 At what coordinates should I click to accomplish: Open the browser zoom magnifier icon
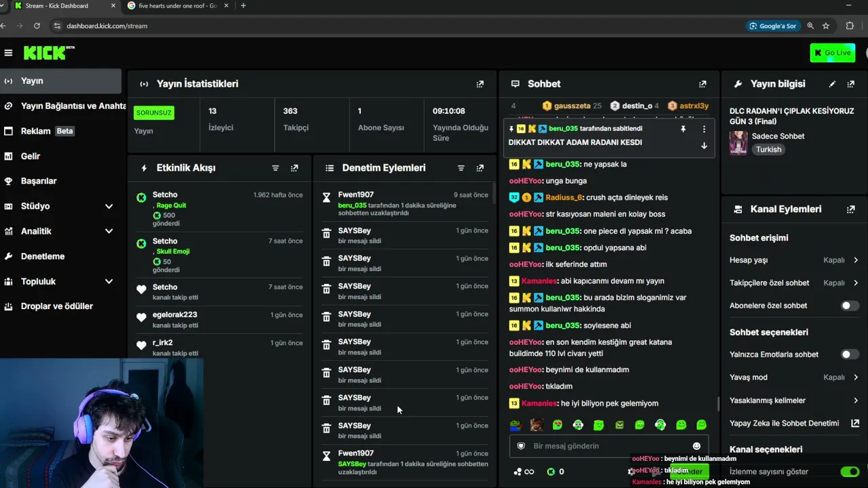coord(810,26)
